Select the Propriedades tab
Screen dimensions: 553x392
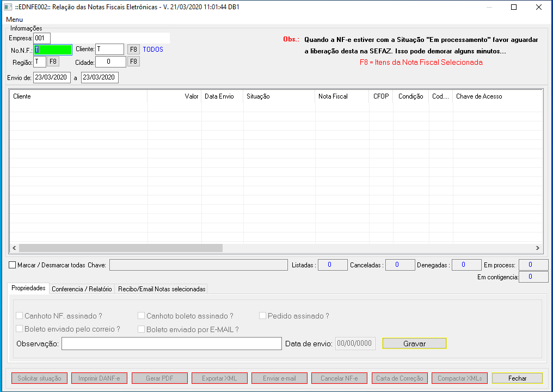28,289
